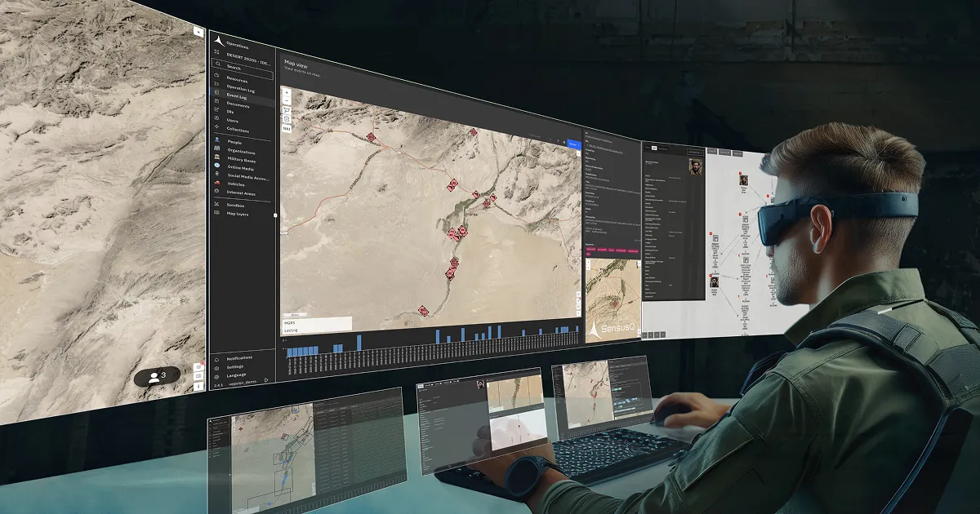Toggle the NAI overlay button

(x=287, y=129)
